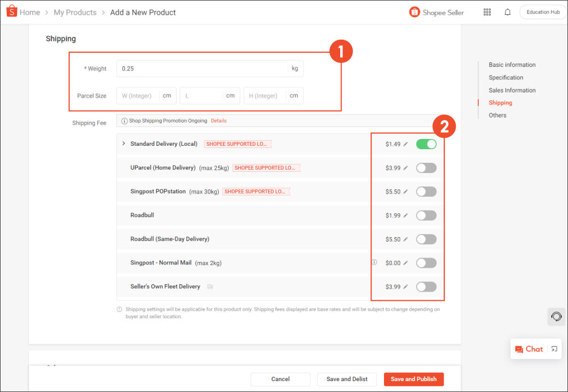The height and width of the screenshot is (392, 568).
Task: Click the Save and Publish button
Action: pos(414,379)
